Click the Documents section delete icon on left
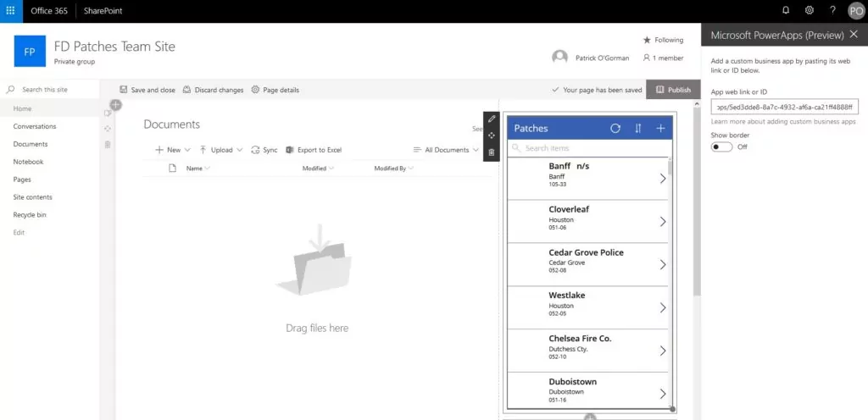Viewport: 868px width, 420px height. pos(108,144)
